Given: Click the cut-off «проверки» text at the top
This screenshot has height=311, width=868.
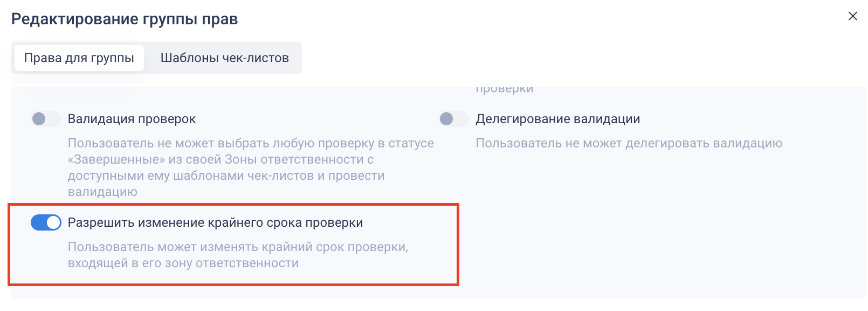Looking at the screenshot, I should pyautogui.click(x=504, y=90).
